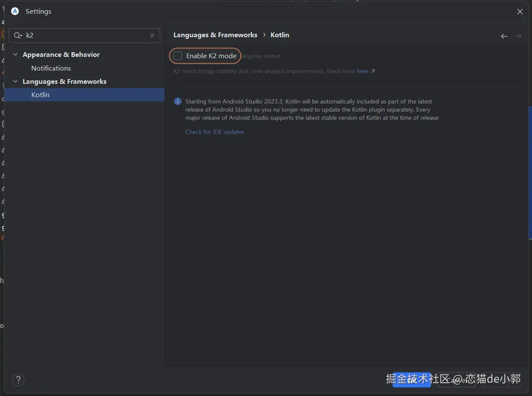
Task: Open Notifications settings page
Action: point(51,68)
